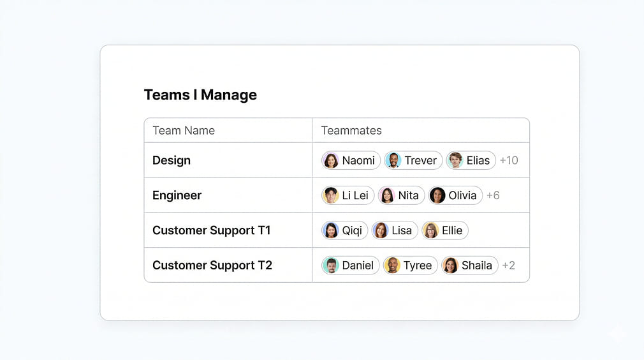Image resolution: width=644 pixels, height=360 pixels.
Task: Click the Team Name column header
Action: pyautogui.click(x=184, y=131)
